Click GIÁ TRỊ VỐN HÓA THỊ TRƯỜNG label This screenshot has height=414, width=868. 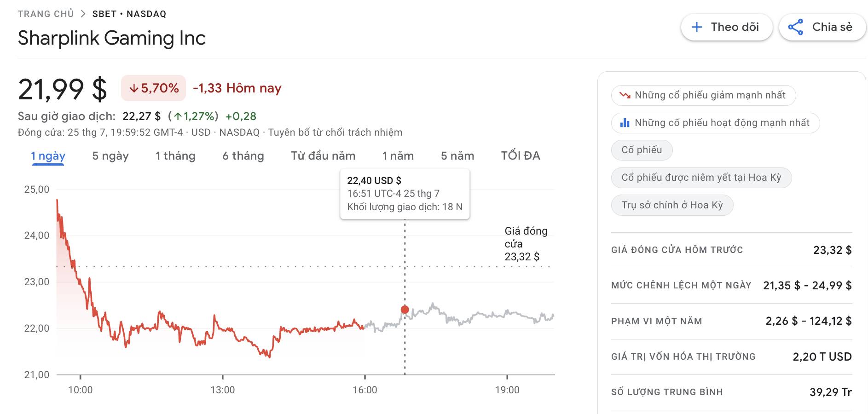pos(683,356)
